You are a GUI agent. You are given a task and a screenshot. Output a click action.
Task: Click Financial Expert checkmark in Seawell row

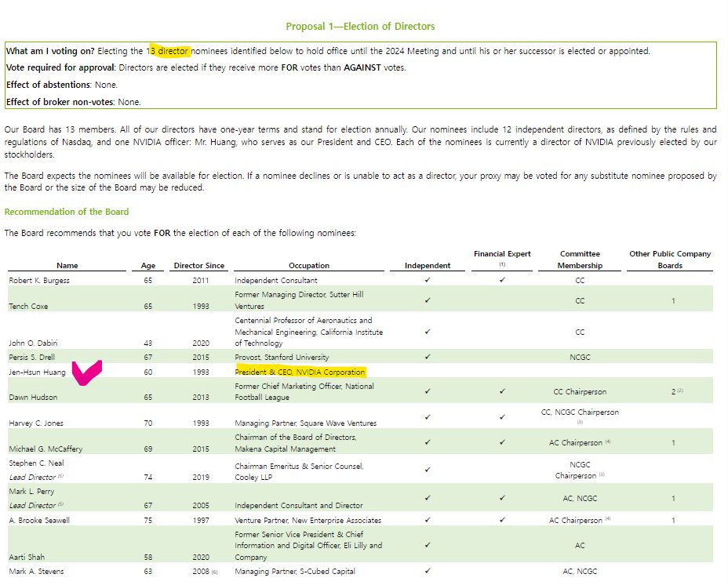point(502,520)
